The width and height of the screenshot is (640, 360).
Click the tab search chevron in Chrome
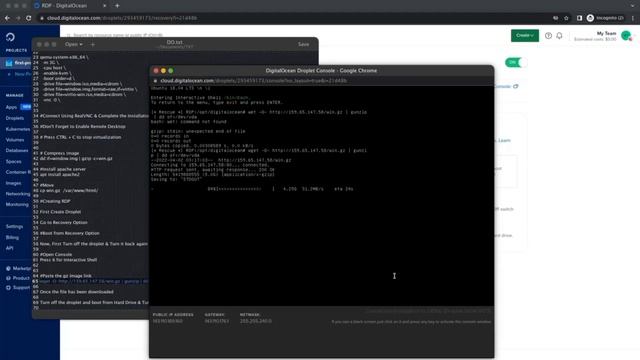tap(633, 6)
